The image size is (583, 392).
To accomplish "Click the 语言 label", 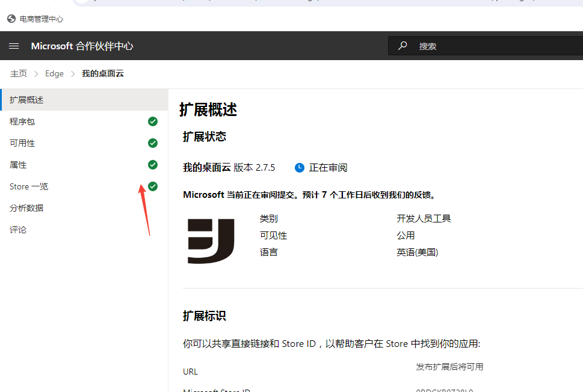I will click(x=269, y=253).
